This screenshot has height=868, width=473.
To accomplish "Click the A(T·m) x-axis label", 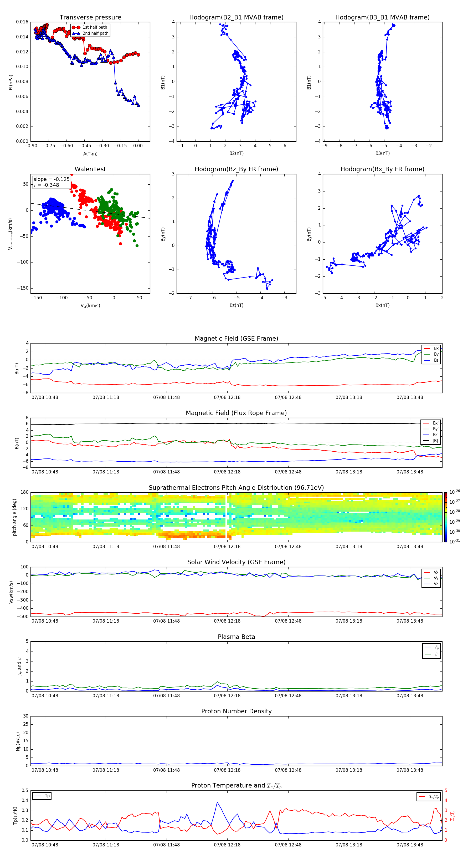I will point(90,154).
